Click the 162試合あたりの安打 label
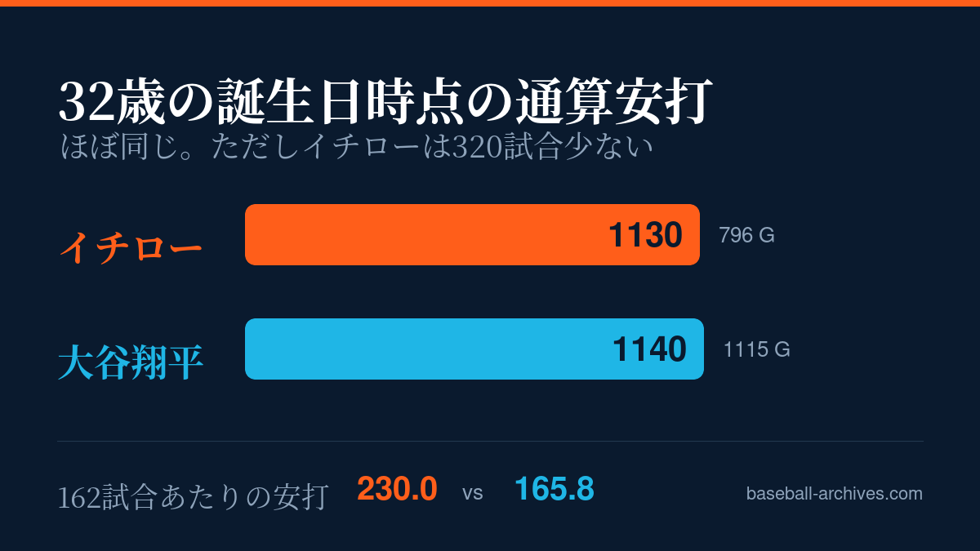This screenshot has height=551, width=980. pos(194,496)
